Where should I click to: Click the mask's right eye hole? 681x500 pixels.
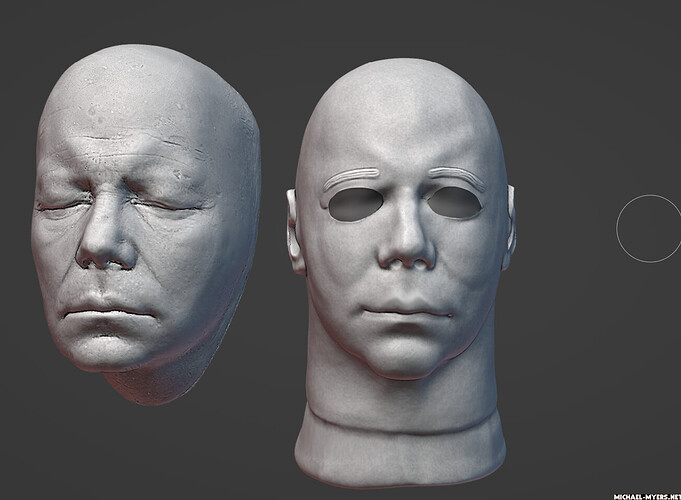pyautogui.click(x=453, y=202)
